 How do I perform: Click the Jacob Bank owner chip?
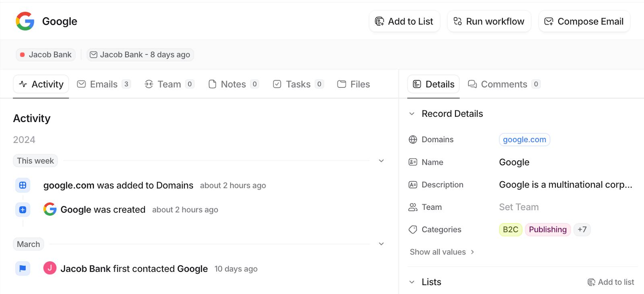pos(46,55)
